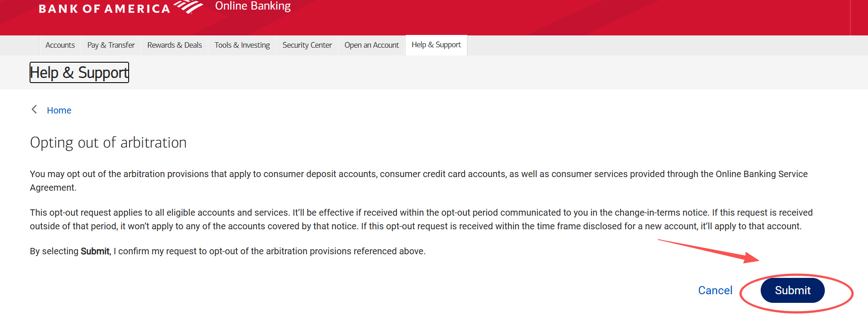
Task: Open the Accounts menu
Action: click(x=60, y=45)
